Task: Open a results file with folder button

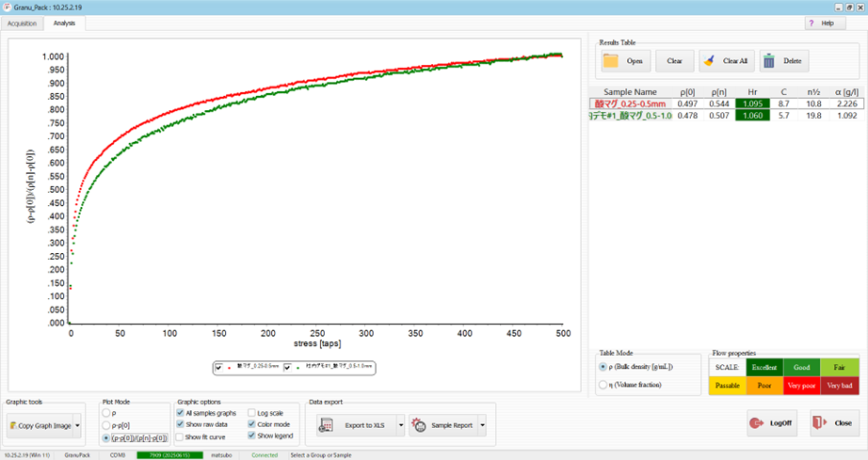Action: (x=625, y=61)
